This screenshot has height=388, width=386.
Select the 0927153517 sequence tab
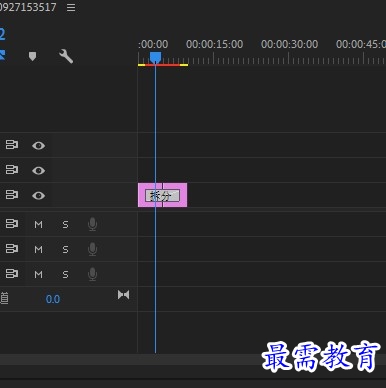point(28,7)
